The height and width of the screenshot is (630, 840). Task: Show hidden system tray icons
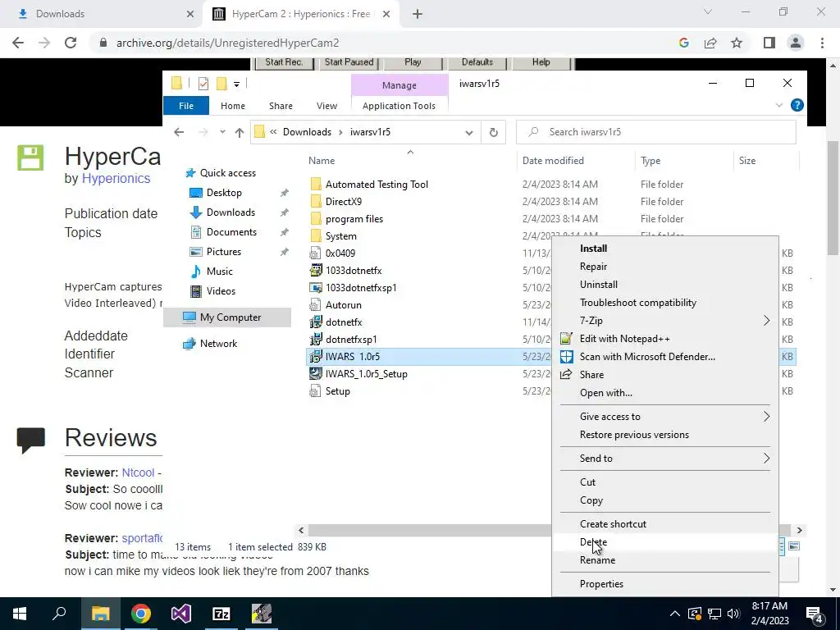[x=675, y=614]
